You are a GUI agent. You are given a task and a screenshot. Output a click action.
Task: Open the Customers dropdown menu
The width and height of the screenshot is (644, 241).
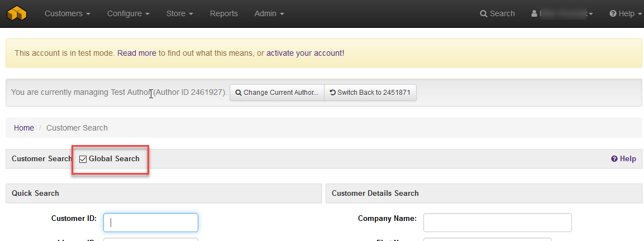[x=68, y=13]
